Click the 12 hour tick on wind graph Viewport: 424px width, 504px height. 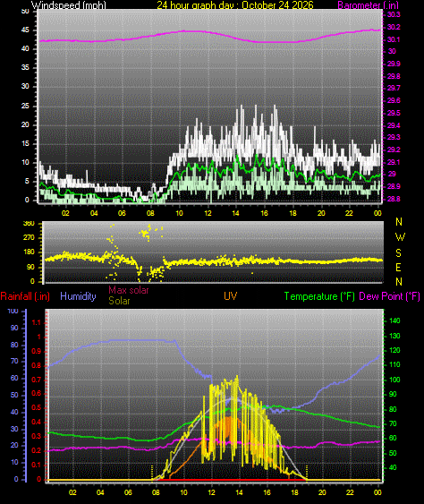208,213
